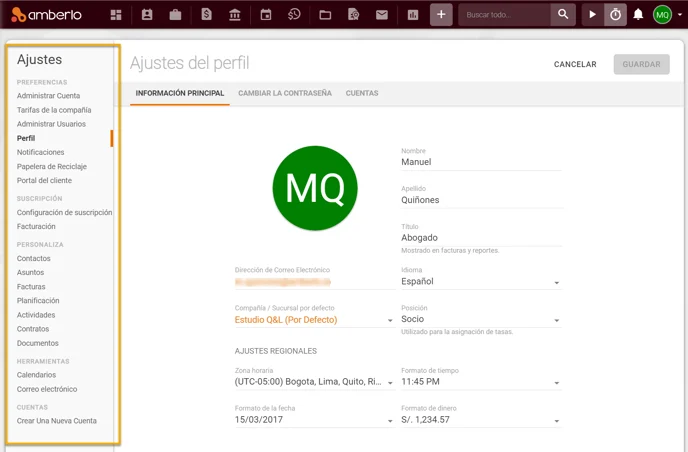Open the stopwatch timer icon
The width and height of the screenshot is (688, 452).
click(616, 14)
